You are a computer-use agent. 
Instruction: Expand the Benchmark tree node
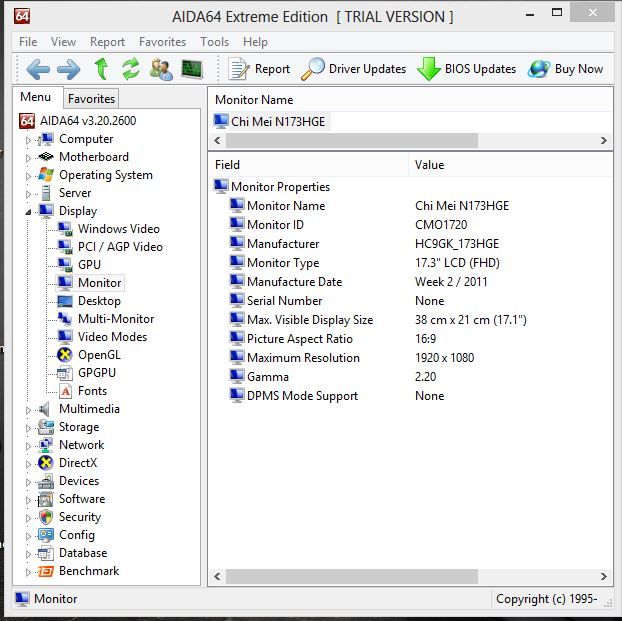pos(28,572)
